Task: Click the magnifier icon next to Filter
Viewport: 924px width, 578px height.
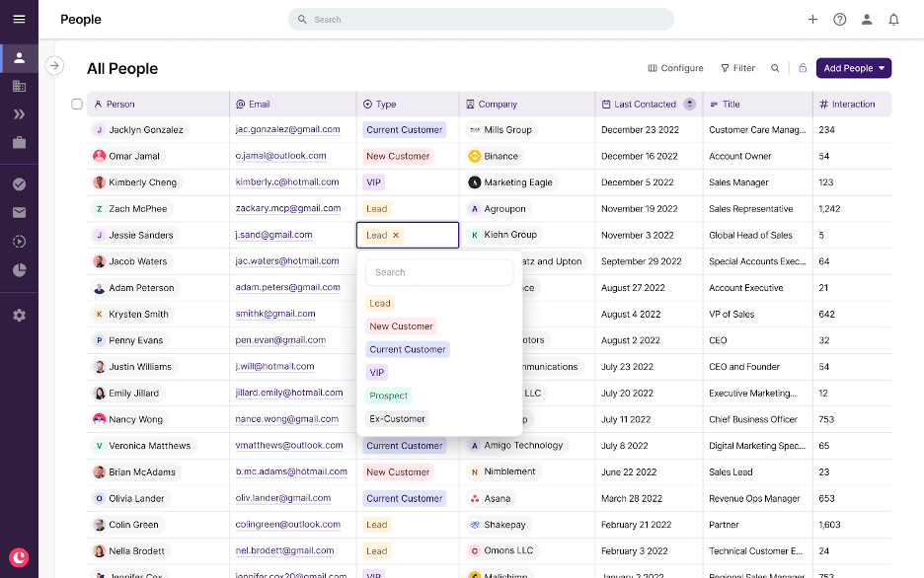Action: (x=775, y=68)
